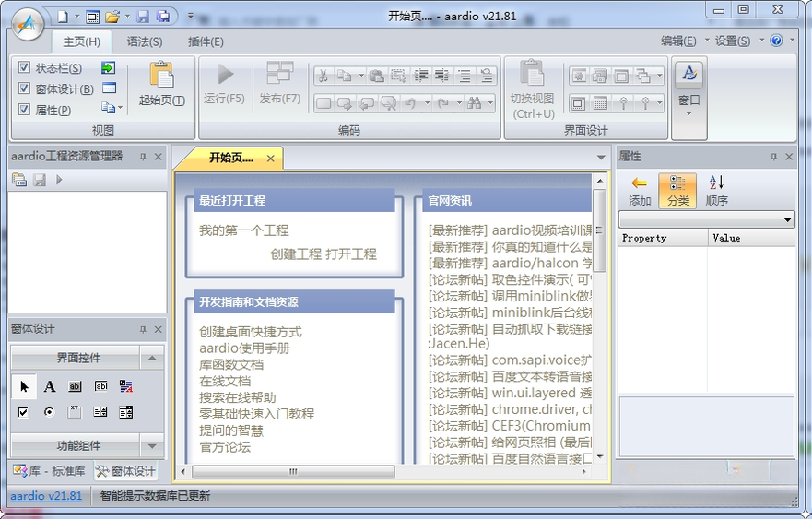This screenshot has height=519, width=812.
Task: Expand the 功能组件 section arrow
Action: coord(152,445)
